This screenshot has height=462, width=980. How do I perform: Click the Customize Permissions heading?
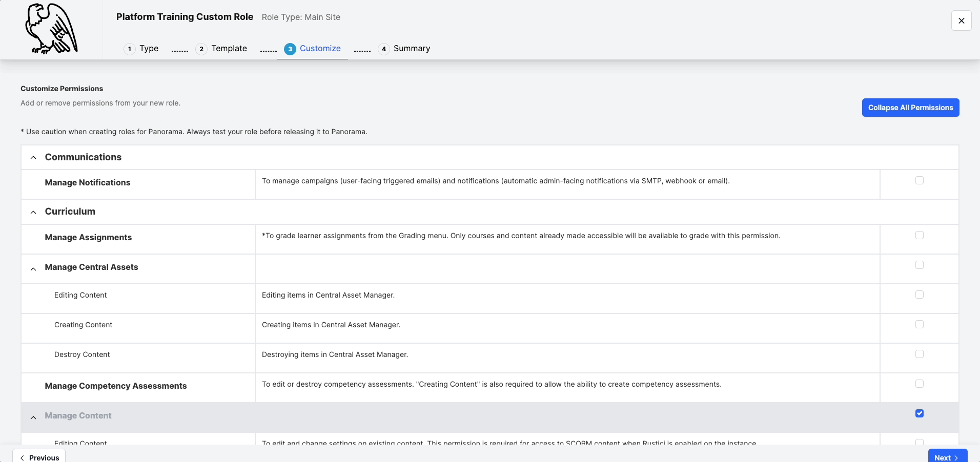pos(62,89)
